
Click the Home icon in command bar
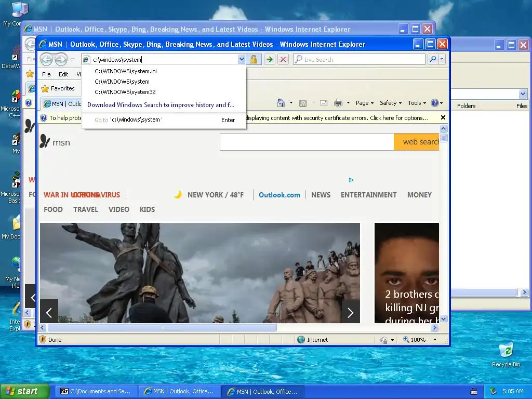click(x=281, y=103)
